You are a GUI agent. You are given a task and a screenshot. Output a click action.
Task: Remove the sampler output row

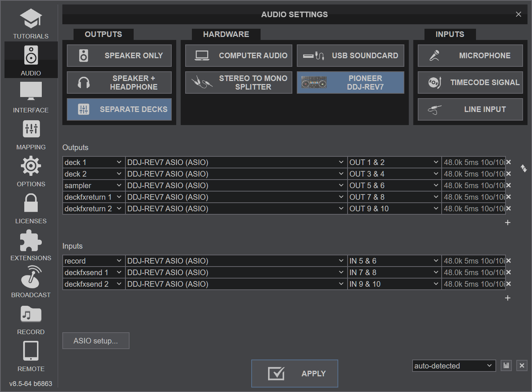click(x=508, y=186)
